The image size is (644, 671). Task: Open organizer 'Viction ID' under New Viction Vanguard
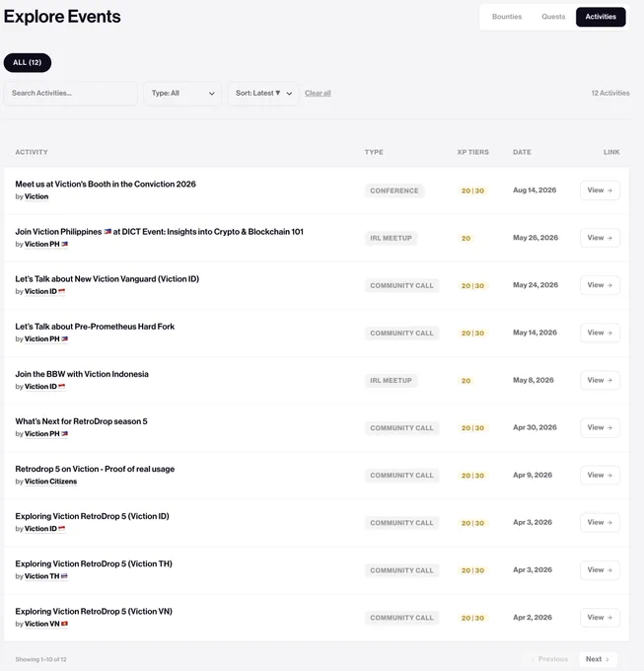pyautogui.click(x=44, y=291)
